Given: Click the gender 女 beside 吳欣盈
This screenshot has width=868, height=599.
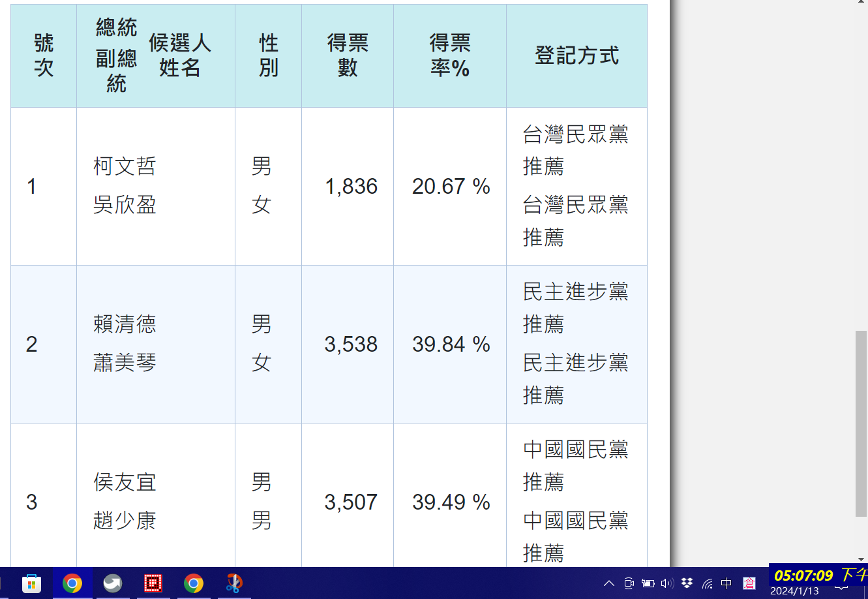Looking at the screenshot, I should pos(262,206).
